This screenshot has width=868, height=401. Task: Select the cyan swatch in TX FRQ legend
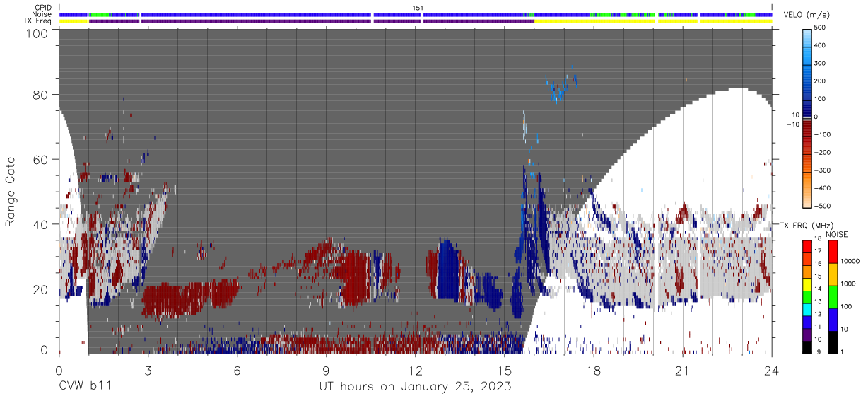(807, 311)
